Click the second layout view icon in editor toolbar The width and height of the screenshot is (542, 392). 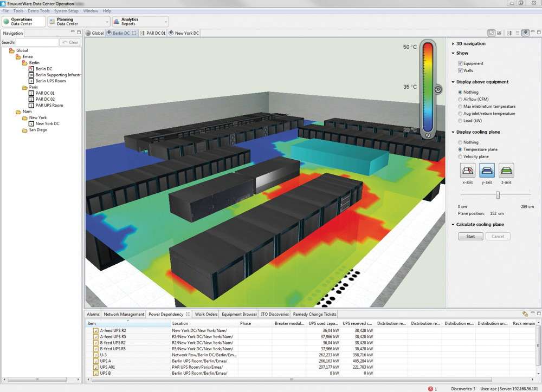500,33
